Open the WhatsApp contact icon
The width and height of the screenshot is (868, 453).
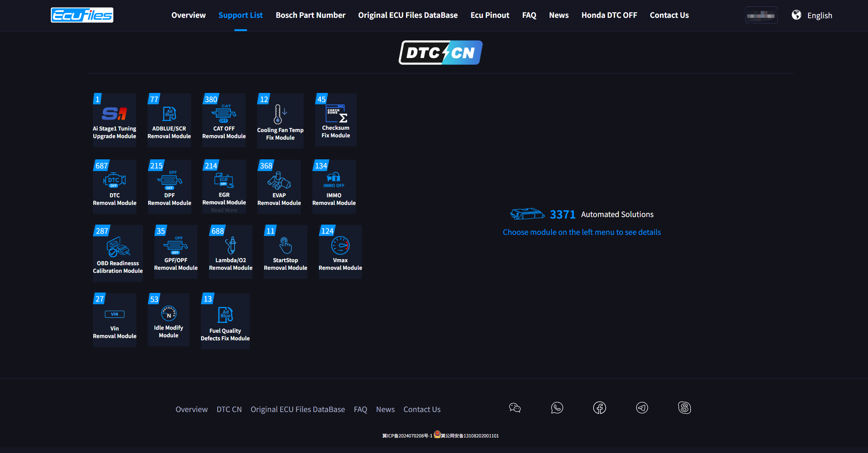pos(557,408)
